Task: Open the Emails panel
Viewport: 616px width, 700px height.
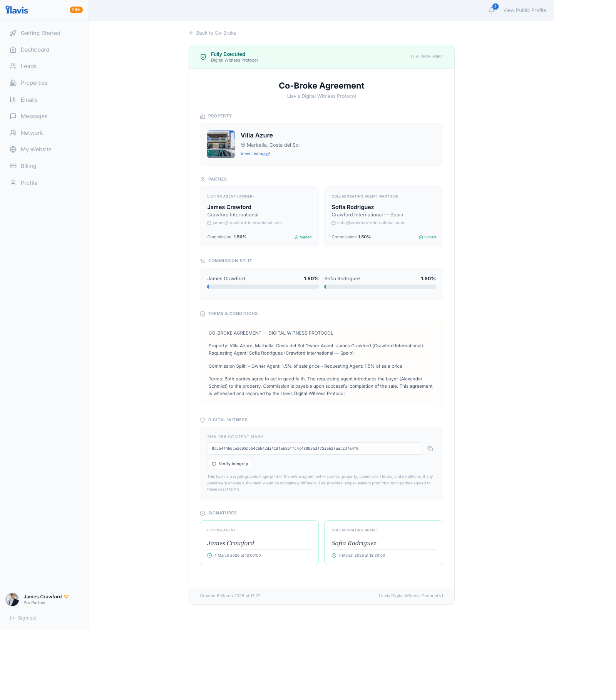Action: (29, 99)
